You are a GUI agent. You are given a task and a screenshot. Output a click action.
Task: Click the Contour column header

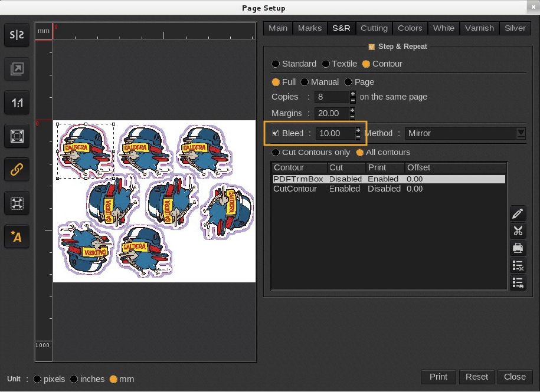pyautogui.click(x=299, y=167)
